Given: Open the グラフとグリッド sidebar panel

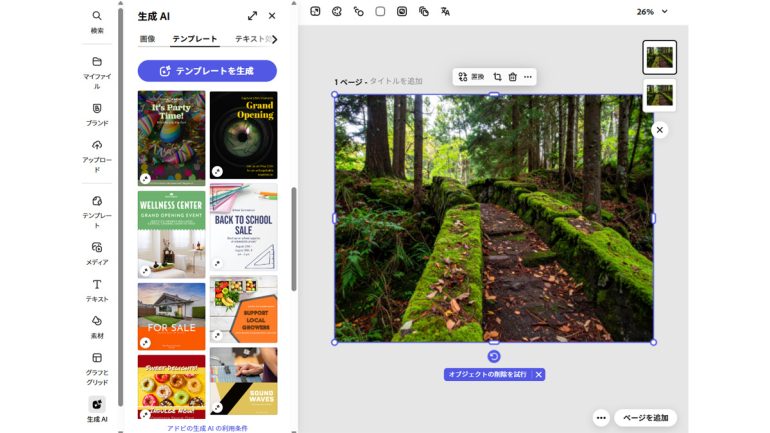Looking at the screenshot, I should (x=97, y=368).
